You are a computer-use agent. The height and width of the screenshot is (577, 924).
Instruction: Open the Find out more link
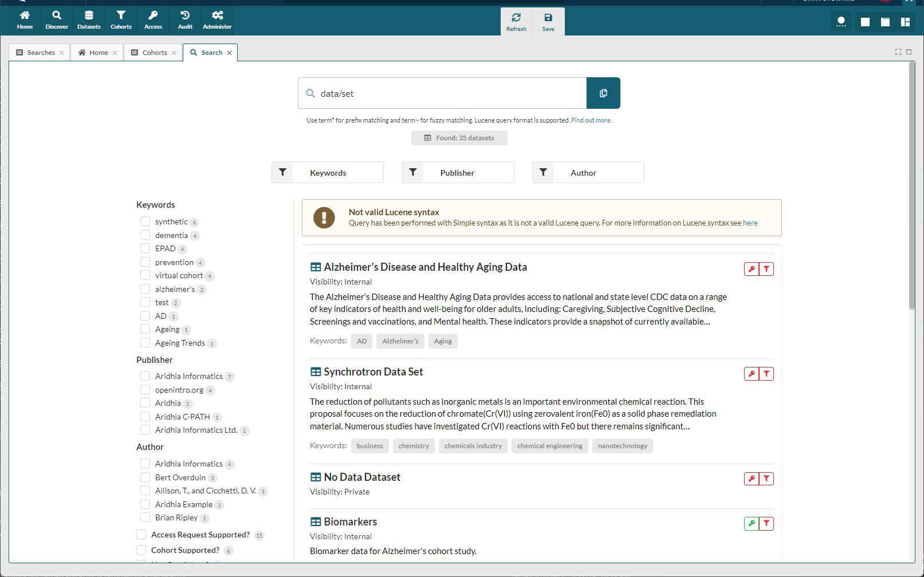(x=591, y=120)
